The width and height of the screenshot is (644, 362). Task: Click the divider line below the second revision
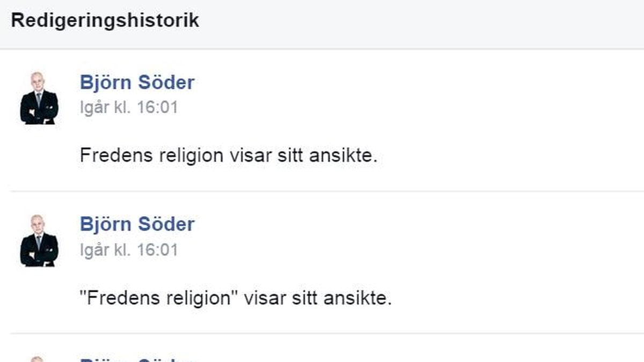click(x=327, y=333)
